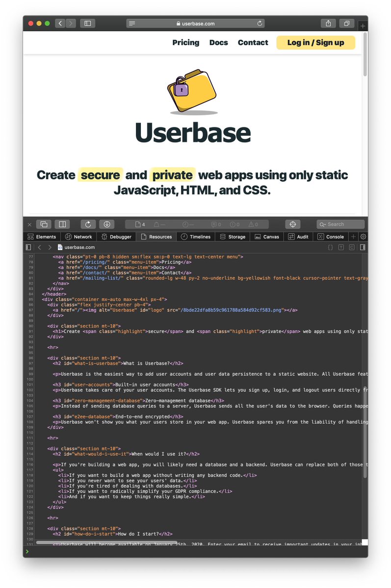Open the Elements tab
The width and height of the screenshot is (391, 588).
point(42,237)
